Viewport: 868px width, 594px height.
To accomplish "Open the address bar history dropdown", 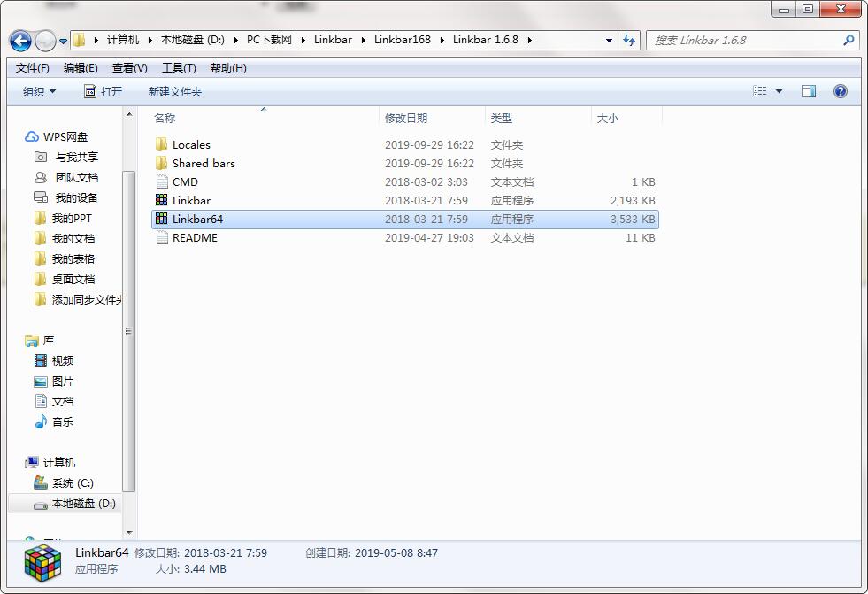I will pos(609,40).
